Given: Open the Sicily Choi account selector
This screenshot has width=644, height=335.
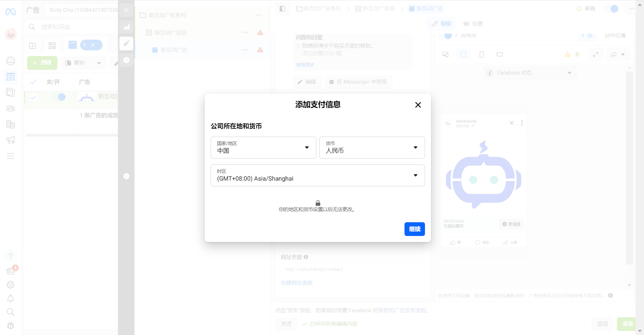Looking at the screenshot, I should pos(81,10).
